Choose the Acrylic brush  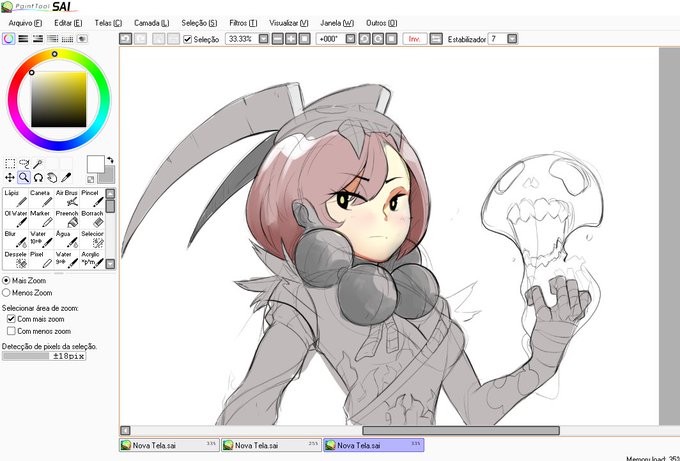pyautogui.click(x=92, y=259)
